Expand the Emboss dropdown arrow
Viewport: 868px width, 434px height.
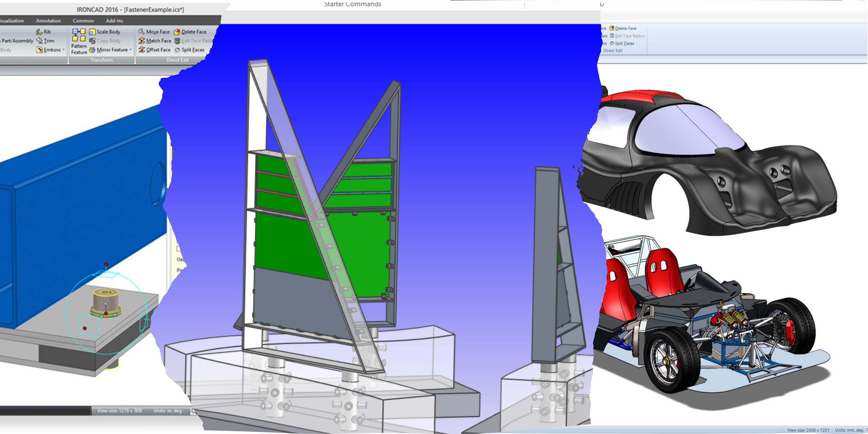click(64, 50)
